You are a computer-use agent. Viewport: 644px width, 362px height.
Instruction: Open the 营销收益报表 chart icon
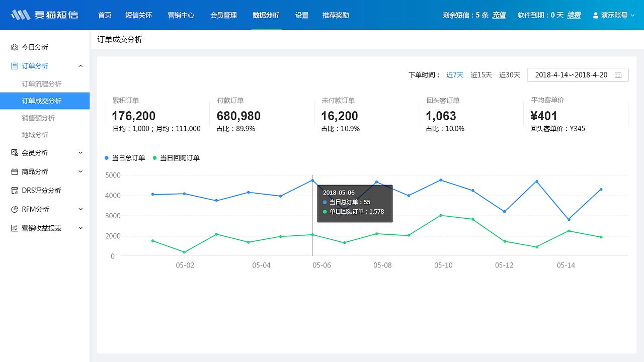16,228
